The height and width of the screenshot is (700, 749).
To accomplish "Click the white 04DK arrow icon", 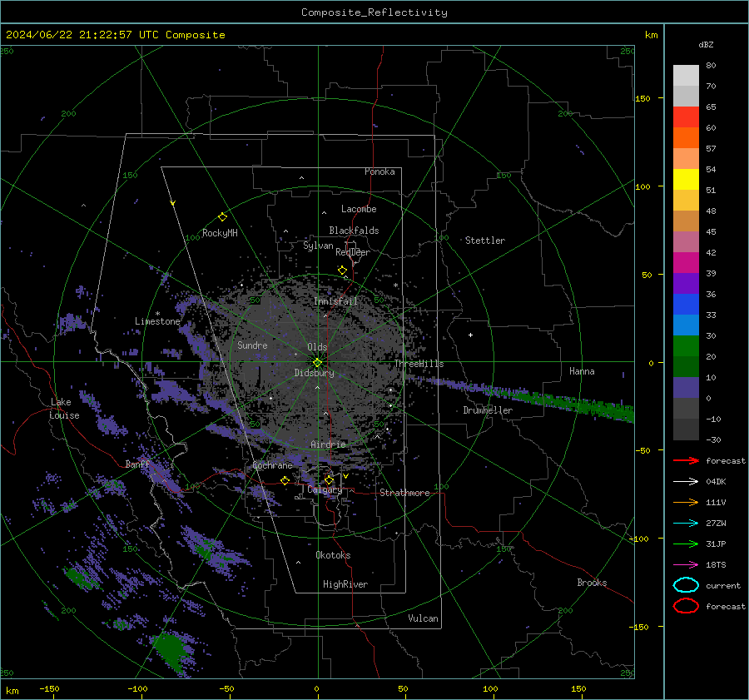I will (x=686, y=481).
